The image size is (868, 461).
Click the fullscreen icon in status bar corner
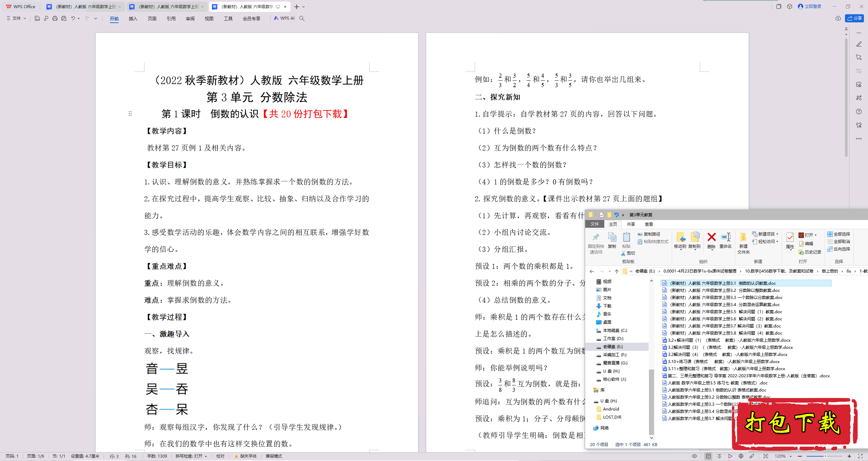(860, 456)
